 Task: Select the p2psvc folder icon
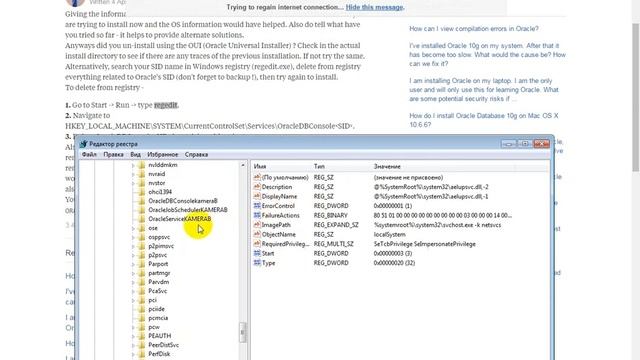pyautogui.click(x=141, y=255)
